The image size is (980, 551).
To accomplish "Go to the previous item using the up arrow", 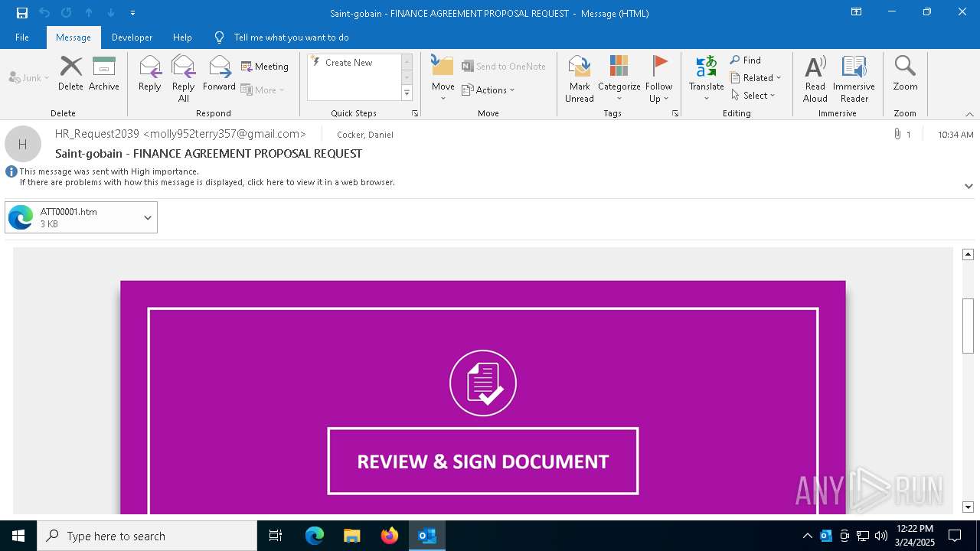I will (89, 13).
